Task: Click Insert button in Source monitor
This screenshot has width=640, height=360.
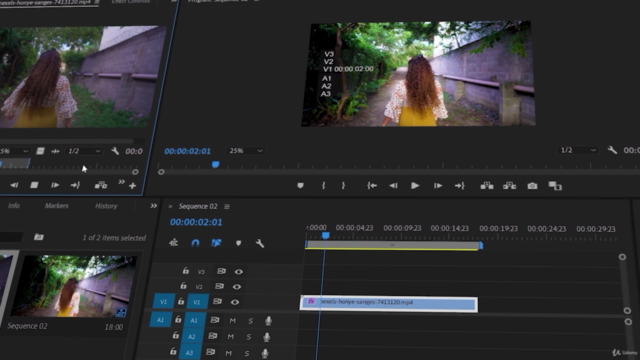Action: (101, 185)
